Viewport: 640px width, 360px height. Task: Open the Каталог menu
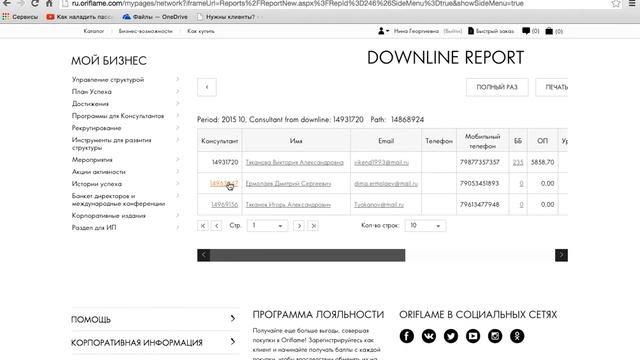[x=93, y=31]
